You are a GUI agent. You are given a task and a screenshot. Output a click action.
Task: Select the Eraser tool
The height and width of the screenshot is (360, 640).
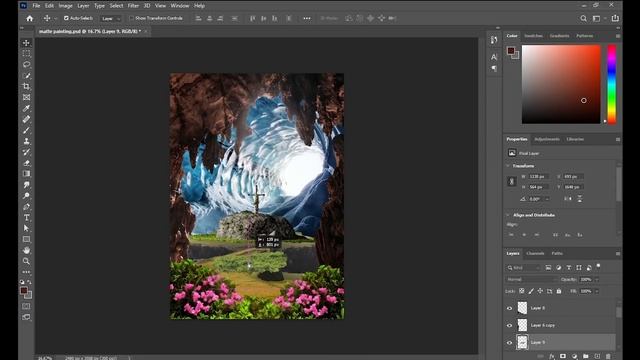[x=27, y=163]
